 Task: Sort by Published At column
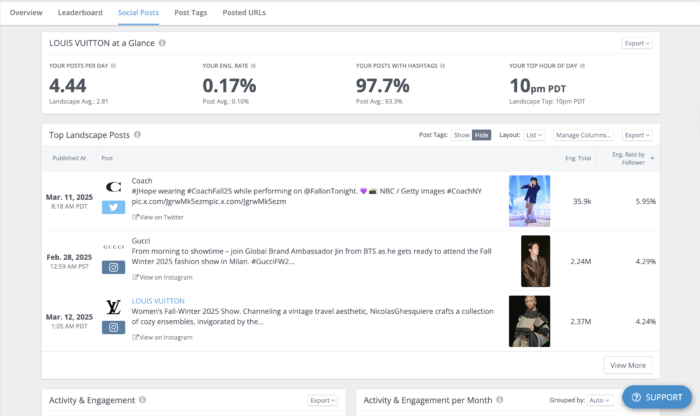(69, 158)
